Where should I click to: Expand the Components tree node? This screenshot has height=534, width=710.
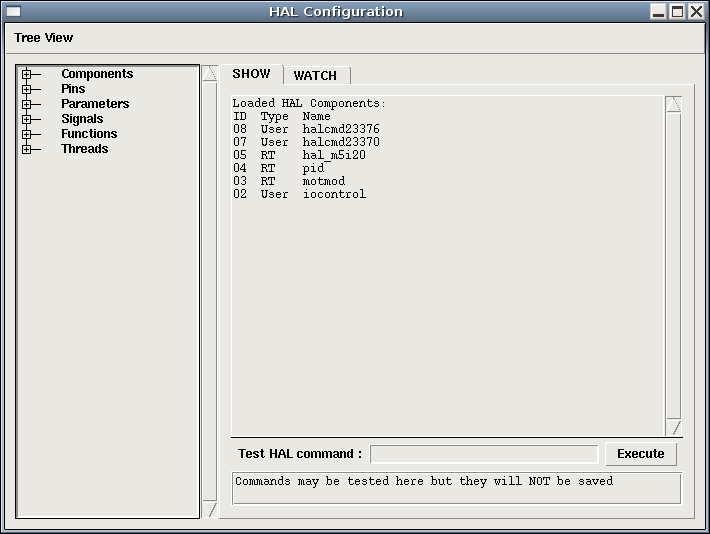point(26,74)
